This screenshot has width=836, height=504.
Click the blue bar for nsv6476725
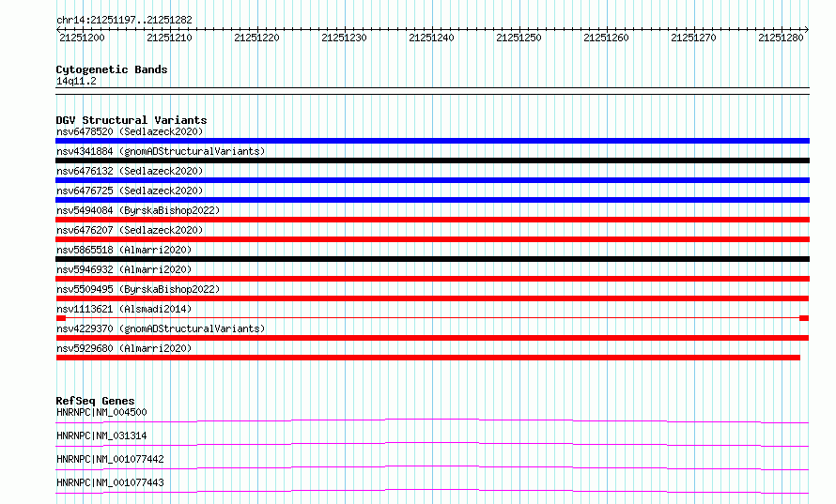point(432,200)
